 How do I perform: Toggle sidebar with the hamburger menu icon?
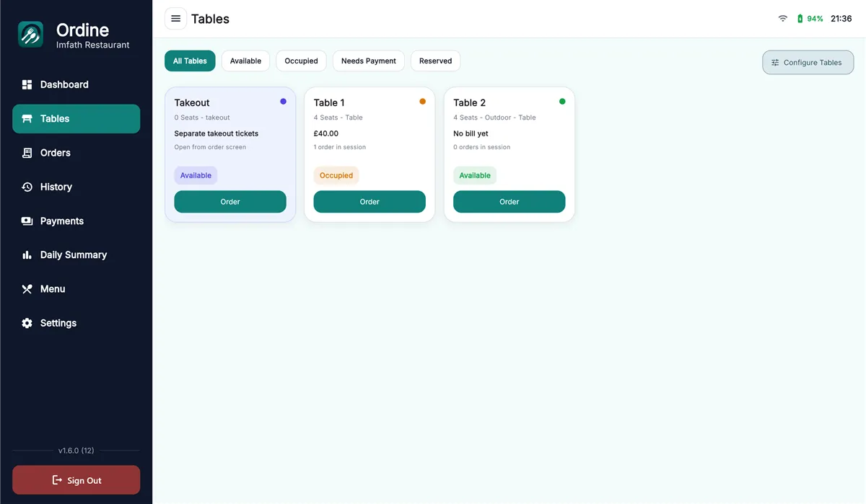pyautogui.click(x=175, y=19)
